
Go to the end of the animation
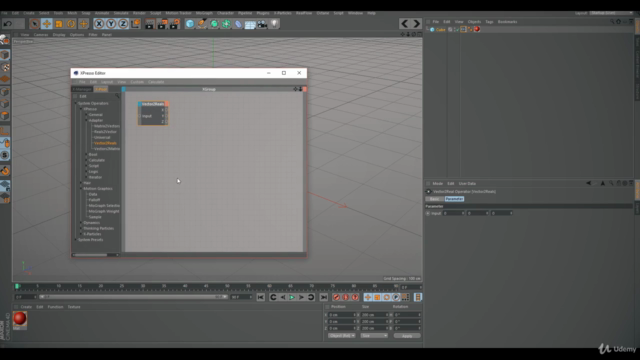point(324,297)
